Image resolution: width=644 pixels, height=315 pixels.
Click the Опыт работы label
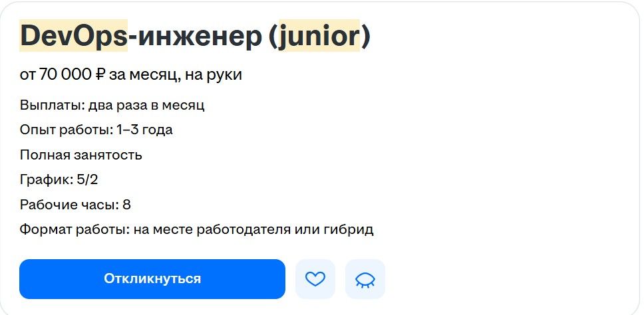point(66,130)
